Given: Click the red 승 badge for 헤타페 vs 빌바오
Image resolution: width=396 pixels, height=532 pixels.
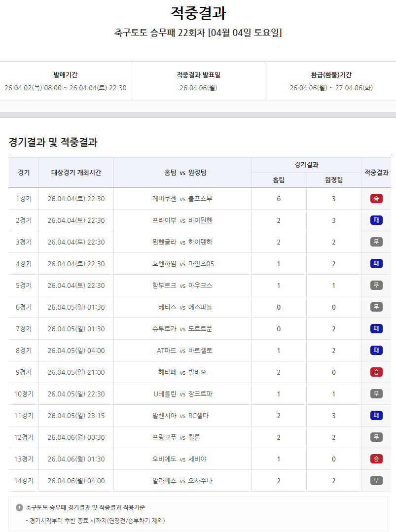Looking at the screenshot, I should [x=376, y=372].
